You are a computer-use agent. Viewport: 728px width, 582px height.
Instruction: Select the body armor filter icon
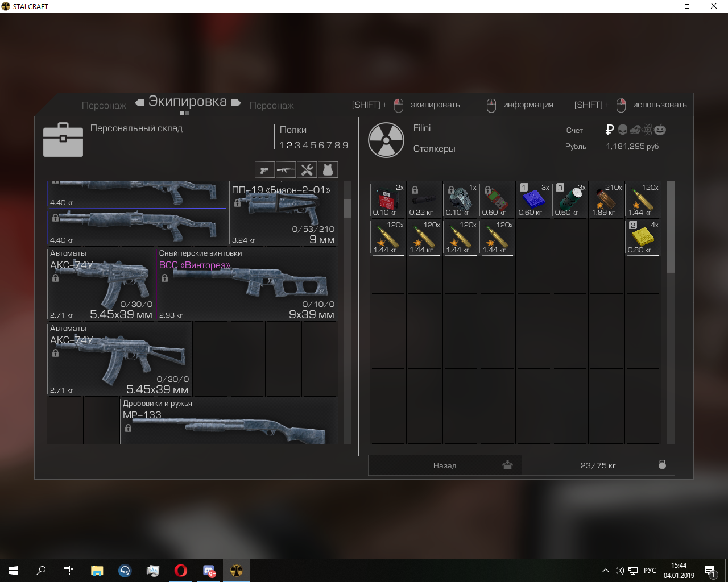328,170
